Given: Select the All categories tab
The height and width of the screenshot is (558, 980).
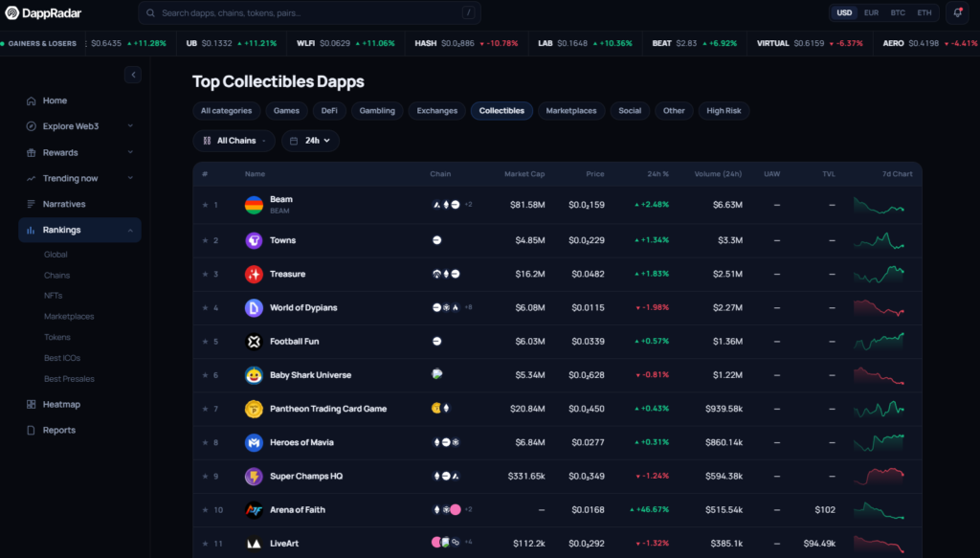Looking at the screenshot, I should coord(226,111).
